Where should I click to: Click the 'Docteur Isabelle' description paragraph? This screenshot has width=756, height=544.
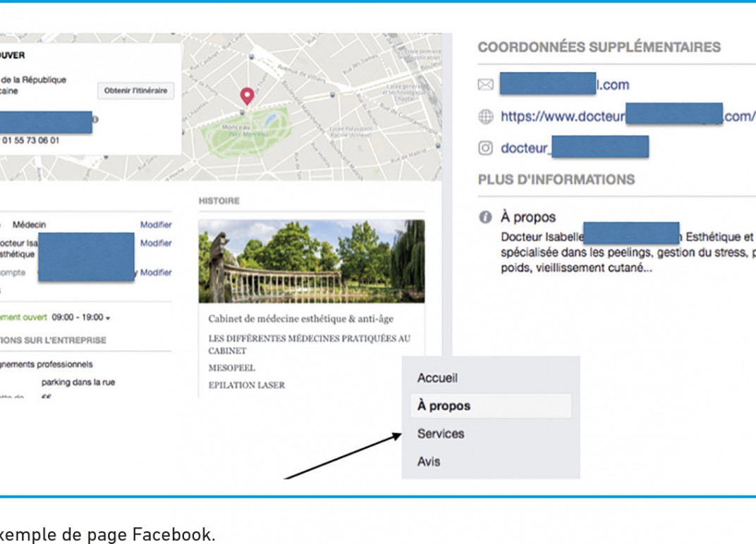[x=628, y=252]
